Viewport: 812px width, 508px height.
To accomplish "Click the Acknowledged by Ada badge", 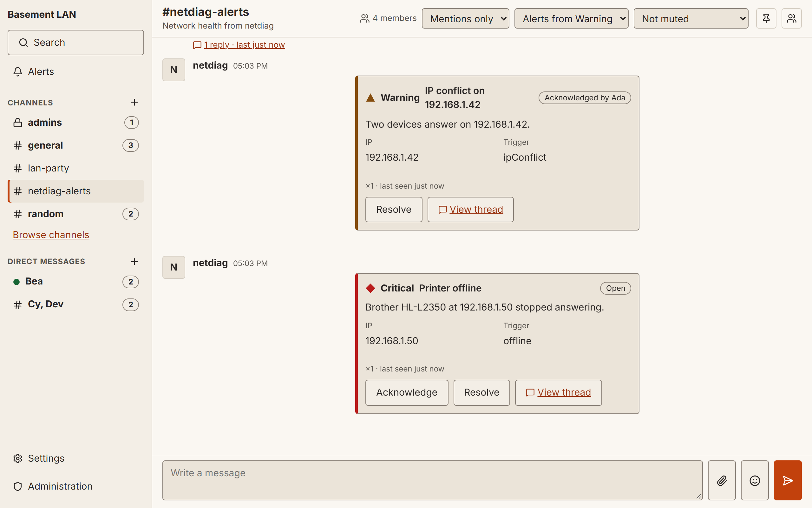I will (x=585, y=98).
